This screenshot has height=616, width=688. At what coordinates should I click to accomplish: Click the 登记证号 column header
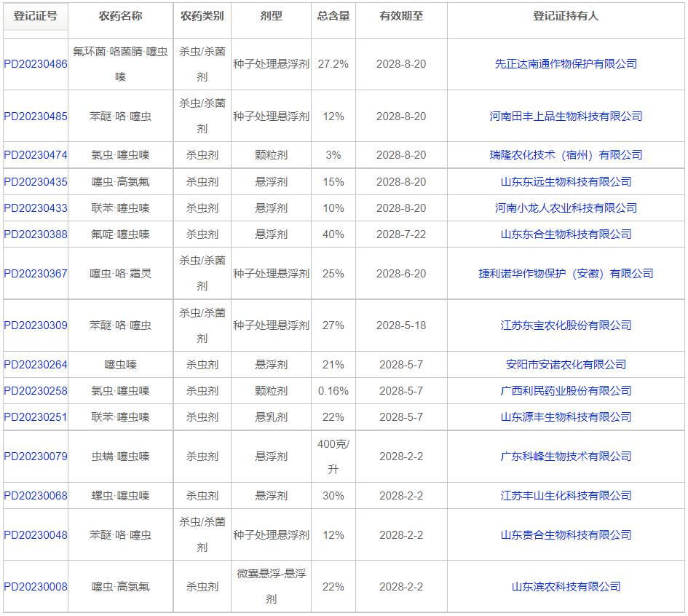[x=36, y=16]
